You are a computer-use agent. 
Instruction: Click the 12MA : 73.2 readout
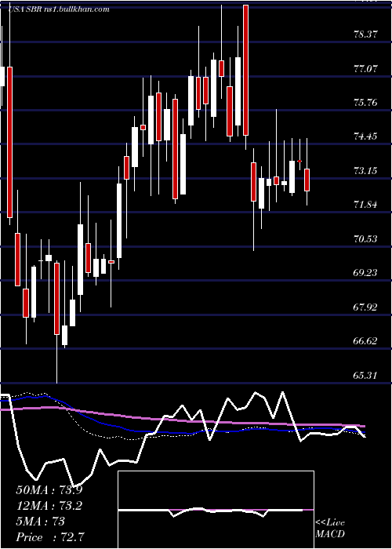pos(49,506)
